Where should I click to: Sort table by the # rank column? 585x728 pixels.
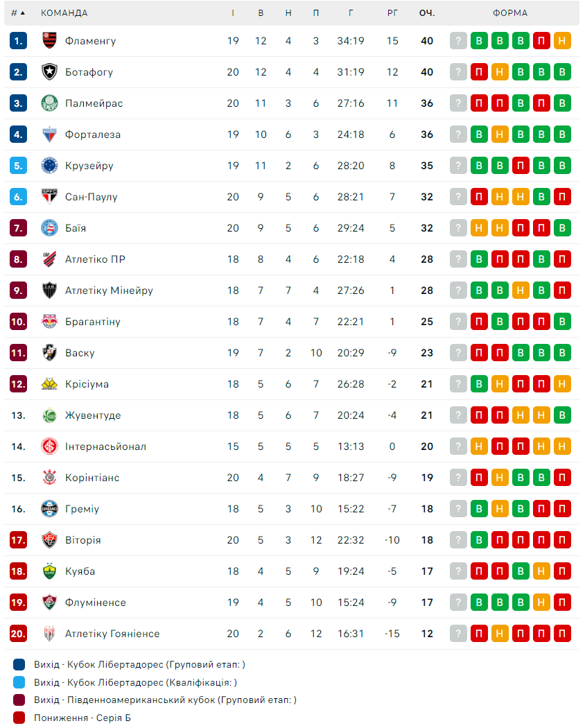(17, 13)
